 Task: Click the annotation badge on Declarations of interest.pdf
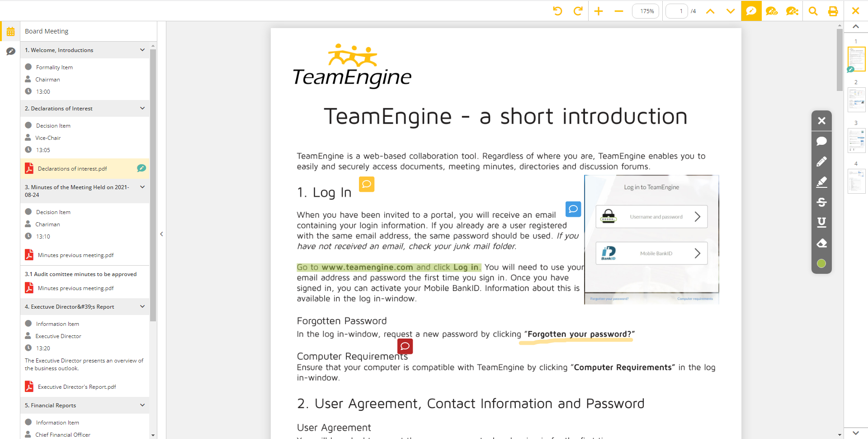pos(142,168)
